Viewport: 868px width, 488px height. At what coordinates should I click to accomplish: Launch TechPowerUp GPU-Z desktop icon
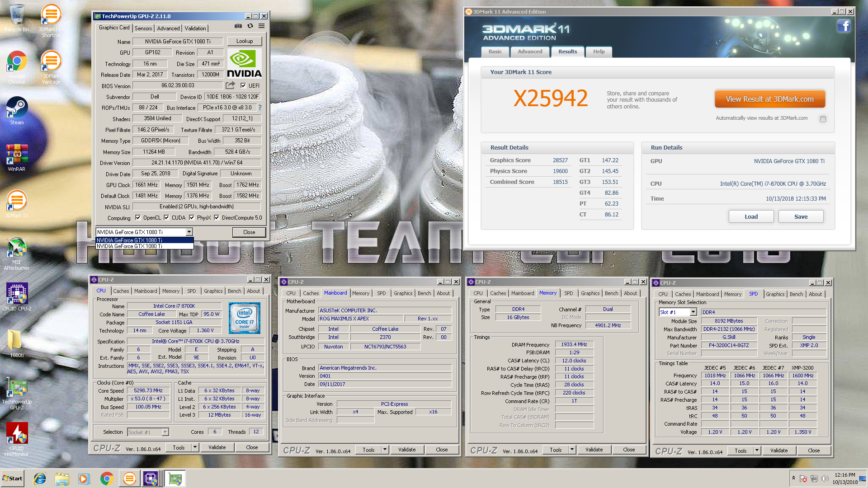[17, 394]
